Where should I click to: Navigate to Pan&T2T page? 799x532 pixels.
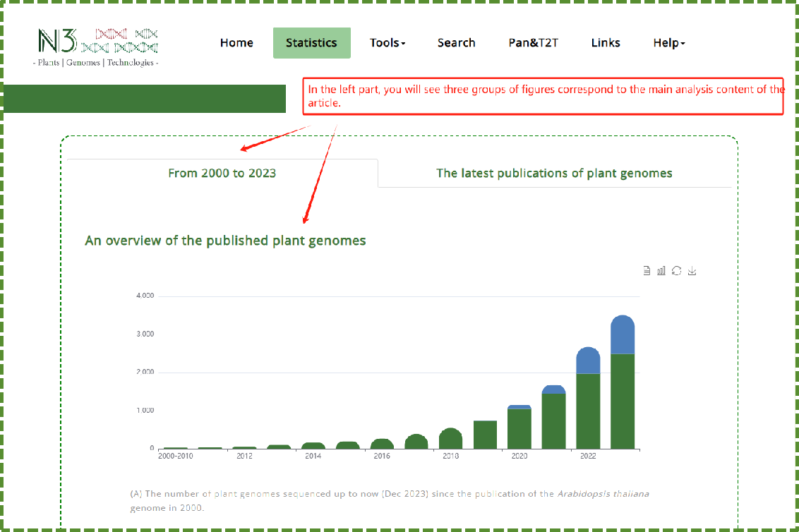coord(533,43)
